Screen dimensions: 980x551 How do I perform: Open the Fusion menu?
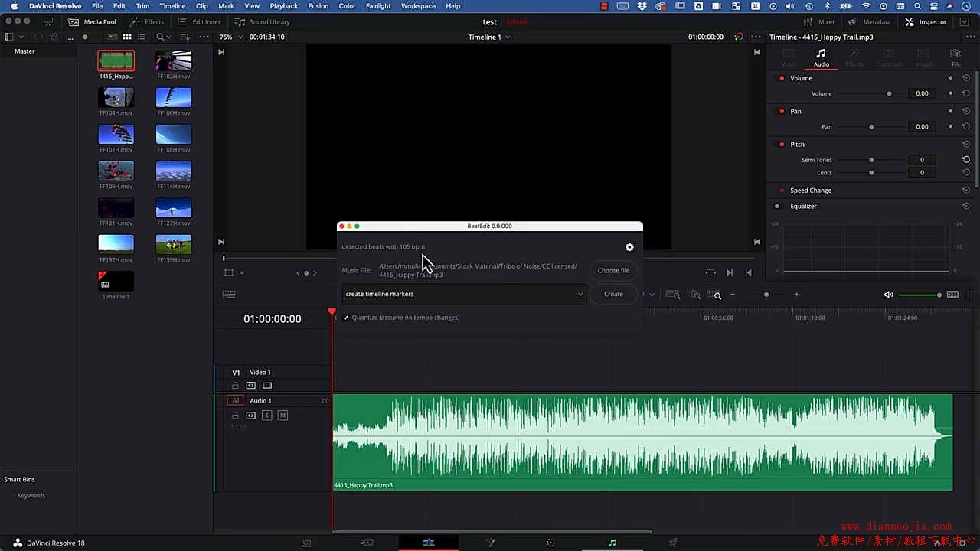(x=318, y=6)
